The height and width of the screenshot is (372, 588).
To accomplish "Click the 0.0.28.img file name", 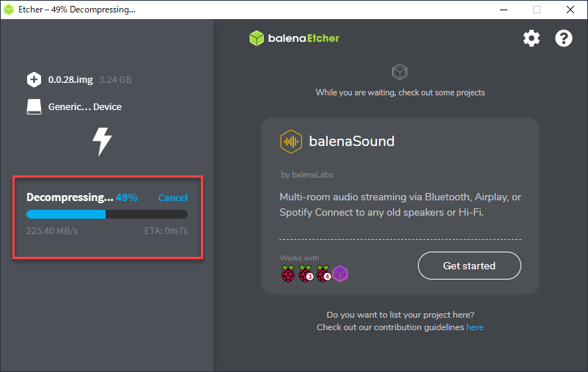I will [70, 79].
